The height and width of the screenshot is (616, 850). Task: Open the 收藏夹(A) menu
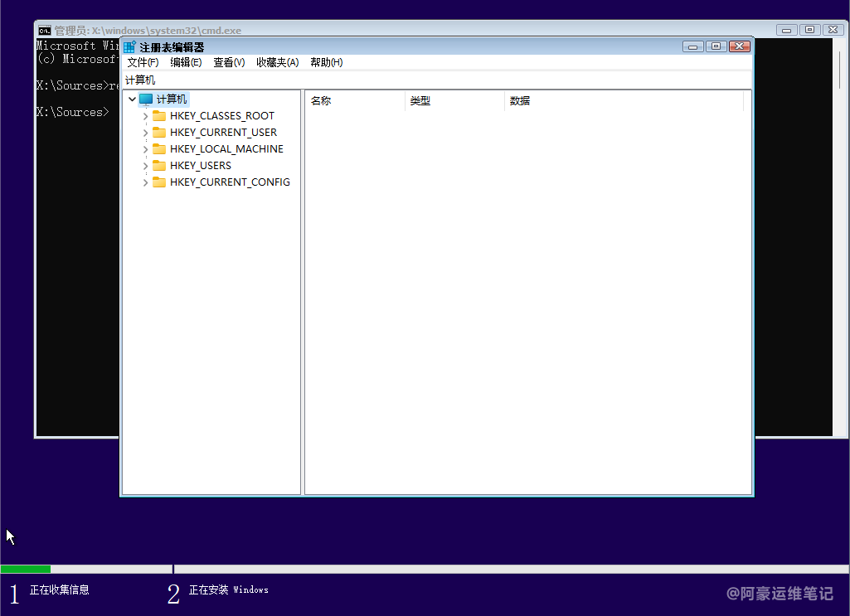tap(277, 62)
